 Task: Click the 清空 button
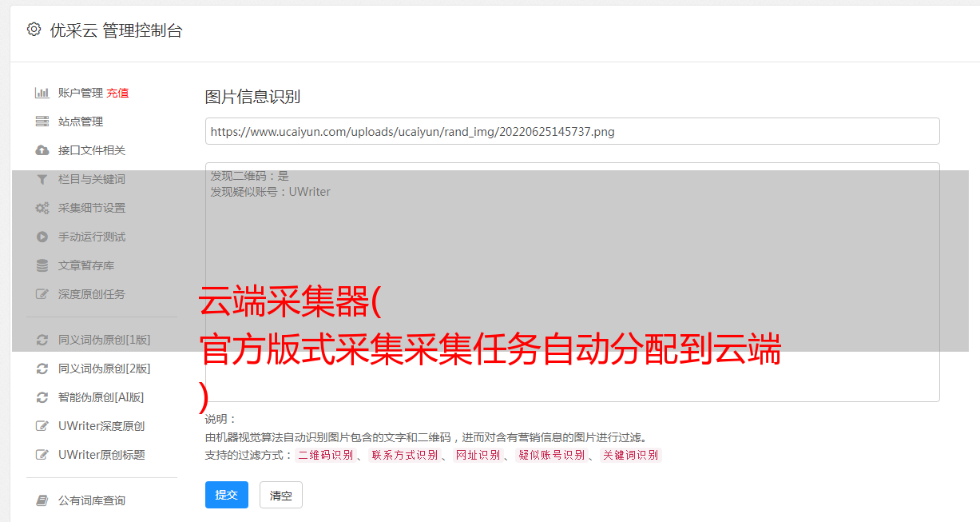click(x=281, y=496)
